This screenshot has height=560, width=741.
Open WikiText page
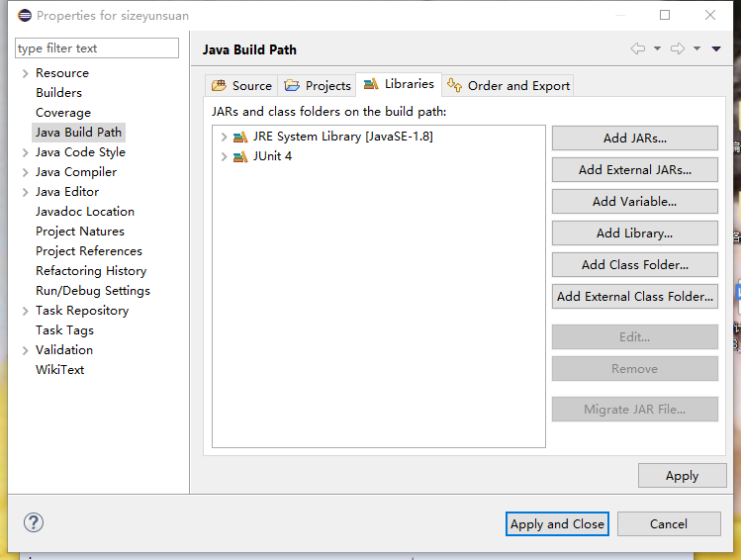60,370
